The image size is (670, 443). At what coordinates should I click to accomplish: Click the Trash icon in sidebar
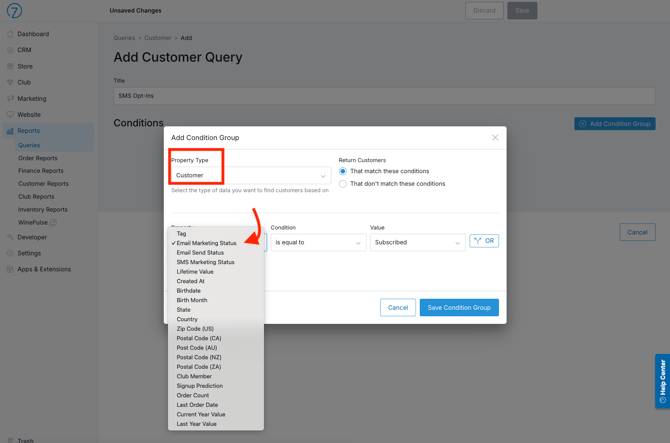click(10, 440)
